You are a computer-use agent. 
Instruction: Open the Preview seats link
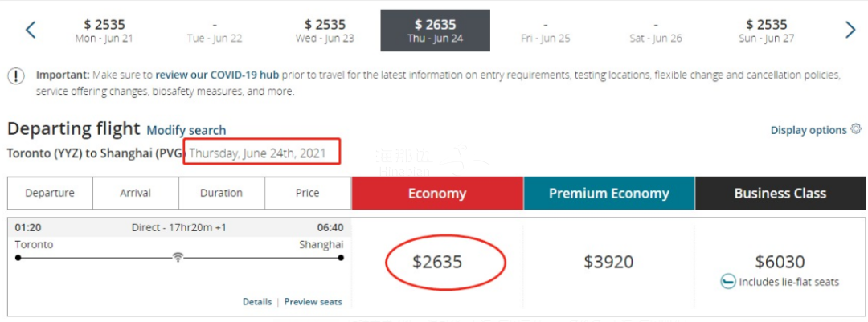[313, 302]
